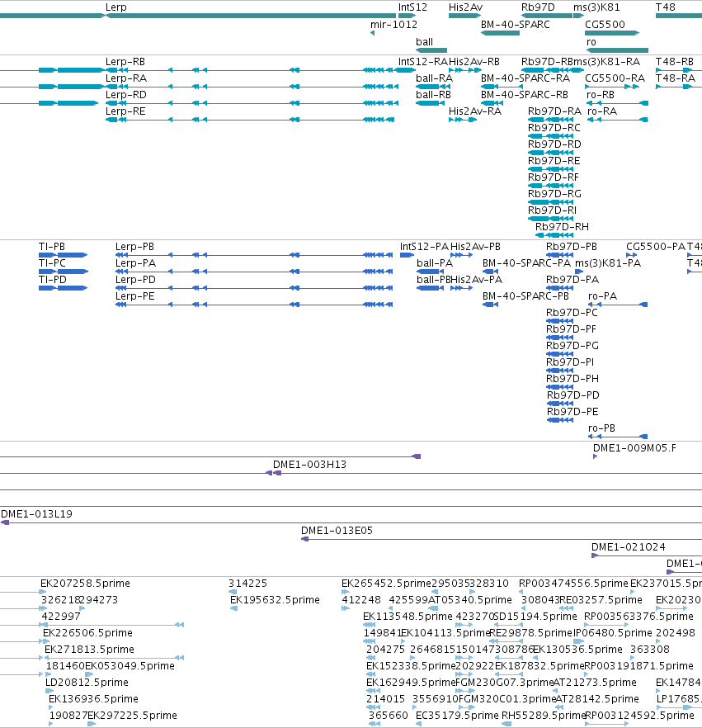Select the RP003124592.5prime EST label
Viewport: 702px width, 728px height.
point(640,716)
